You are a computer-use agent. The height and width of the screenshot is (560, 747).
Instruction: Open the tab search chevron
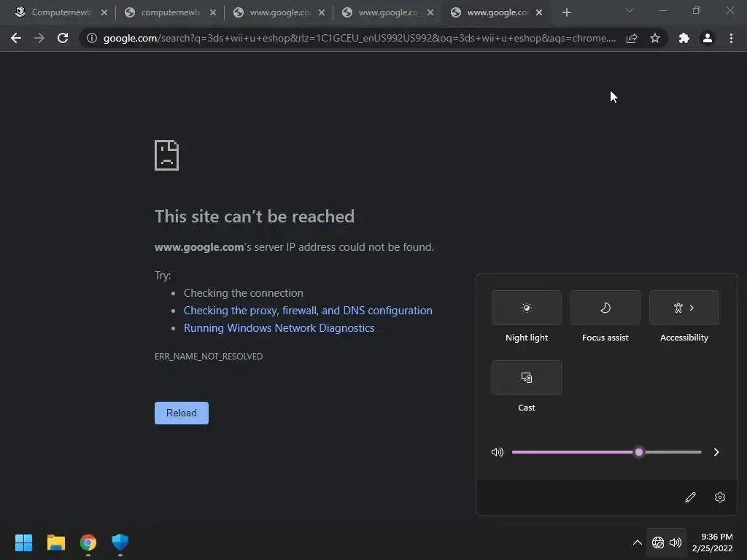pos(630,10)
